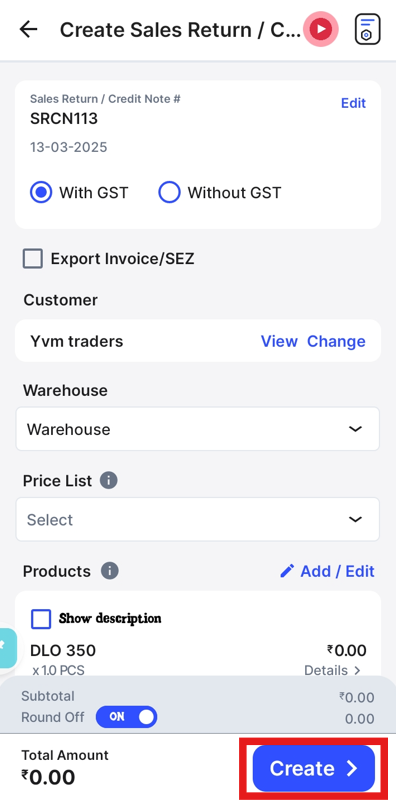Tap the arrow on the Create button
The image size is (396, 805).
(x=351, y=768)
